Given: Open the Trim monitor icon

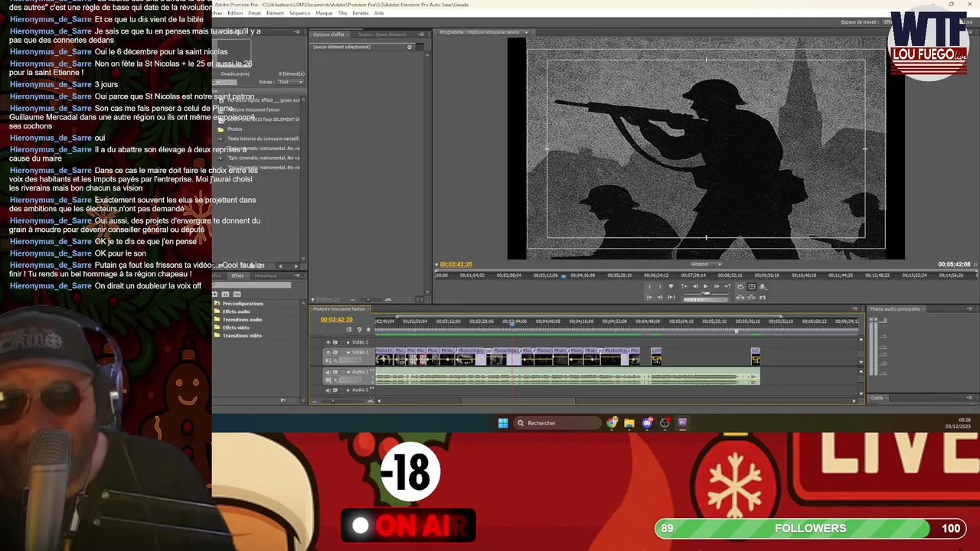Looking at the screenshot, I should click(x=763, y=297).
